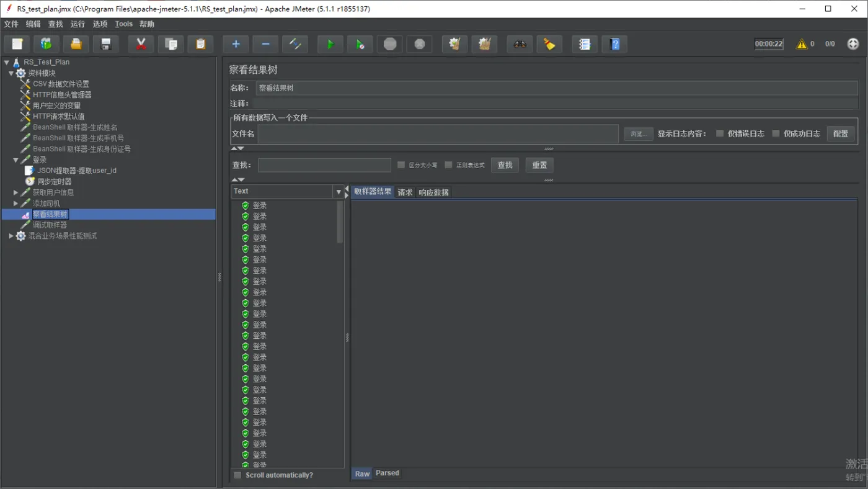Expand the 添加司机 node
The image size is (868, 489).
click(x=16, y=204)
